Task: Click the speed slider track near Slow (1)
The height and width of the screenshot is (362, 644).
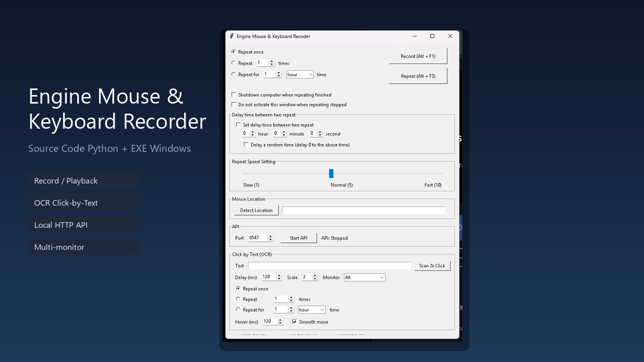Action: 251,173
